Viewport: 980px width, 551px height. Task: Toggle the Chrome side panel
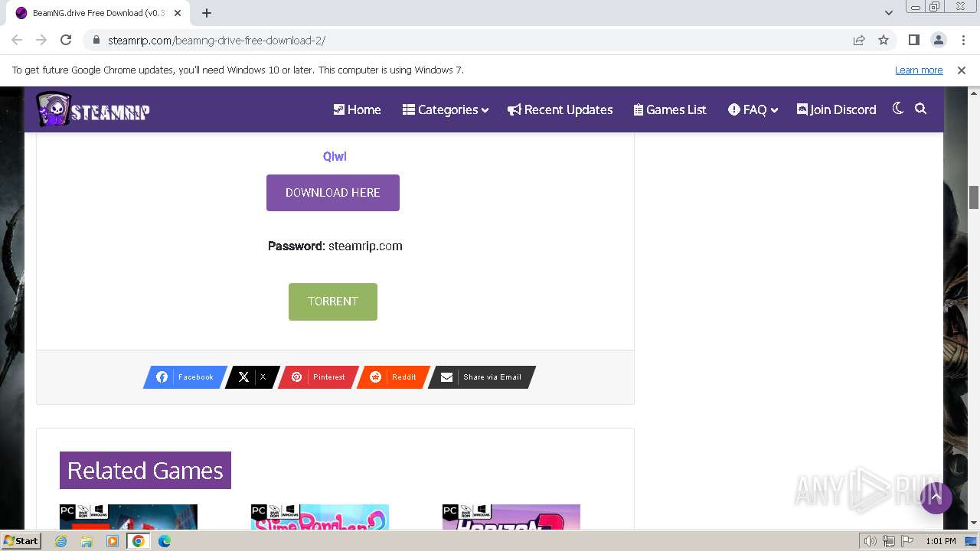pyautogui.click(x=913, y=40)
